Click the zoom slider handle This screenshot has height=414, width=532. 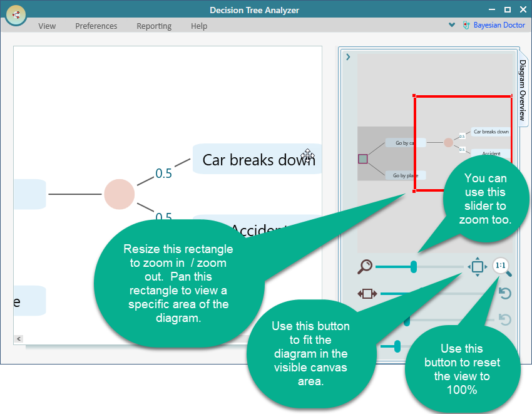click(414, 267)
